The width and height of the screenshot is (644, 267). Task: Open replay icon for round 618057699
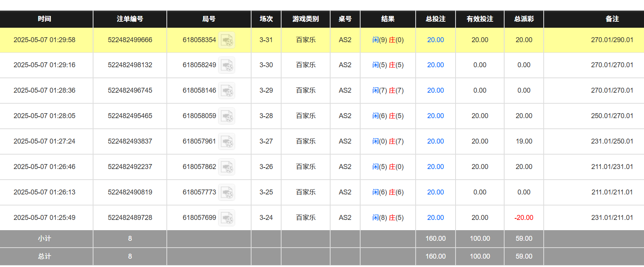point(227,218)
